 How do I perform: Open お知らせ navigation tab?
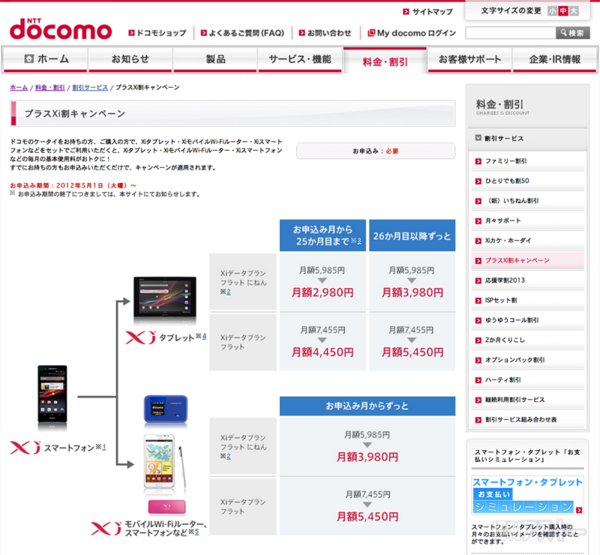click(130, 59)
